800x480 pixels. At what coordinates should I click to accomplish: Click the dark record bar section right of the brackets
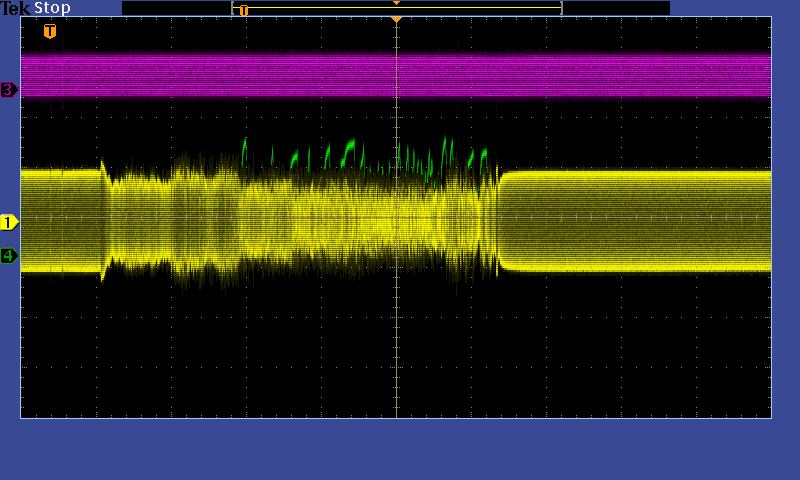point(616,8)
